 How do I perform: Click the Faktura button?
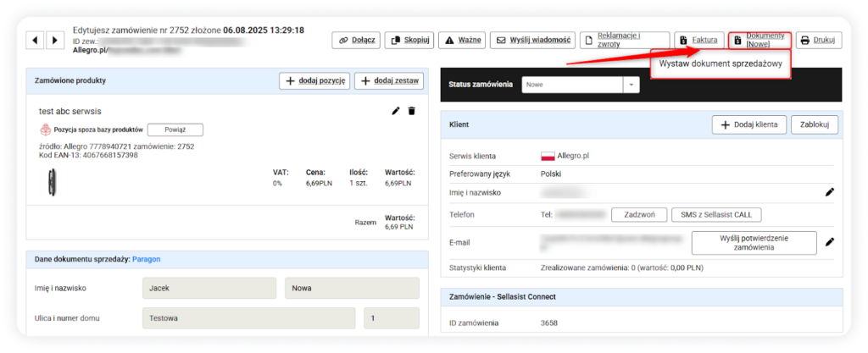click(699, 40)
